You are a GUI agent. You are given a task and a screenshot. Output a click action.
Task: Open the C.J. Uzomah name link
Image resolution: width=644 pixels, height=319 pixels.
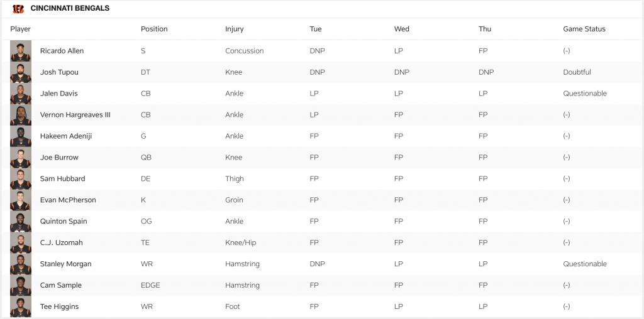pyautogui.click(x=60, y=243)
